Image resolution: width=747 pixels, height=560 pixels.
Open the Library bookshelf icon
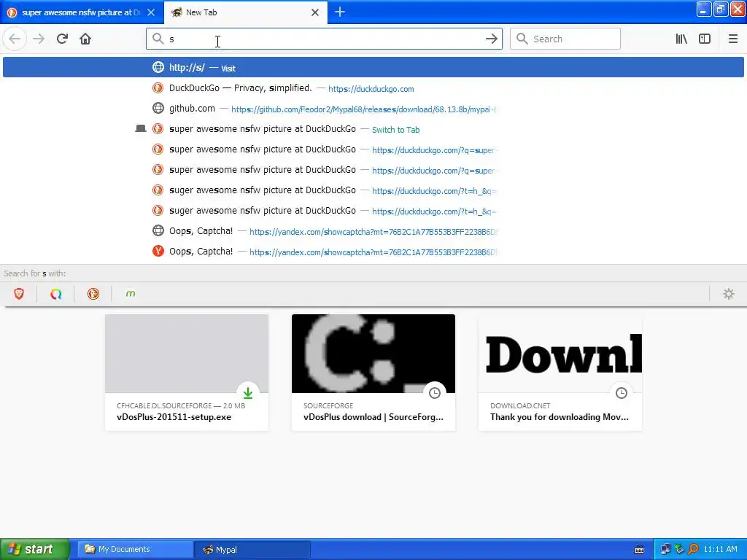coord(681,39)
